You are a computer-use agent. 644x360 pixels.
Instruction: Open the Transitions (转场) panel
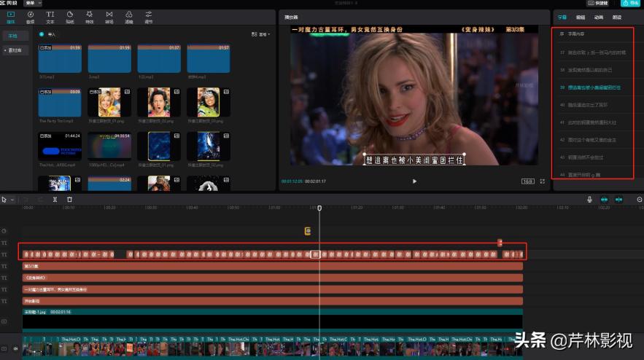(x=109, y=17)
